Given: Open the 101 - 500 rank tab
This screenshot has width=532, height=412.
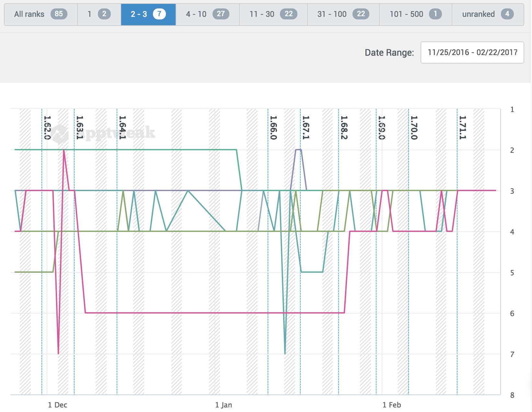Looking at the screenshot, I should (x=415, y=14).
